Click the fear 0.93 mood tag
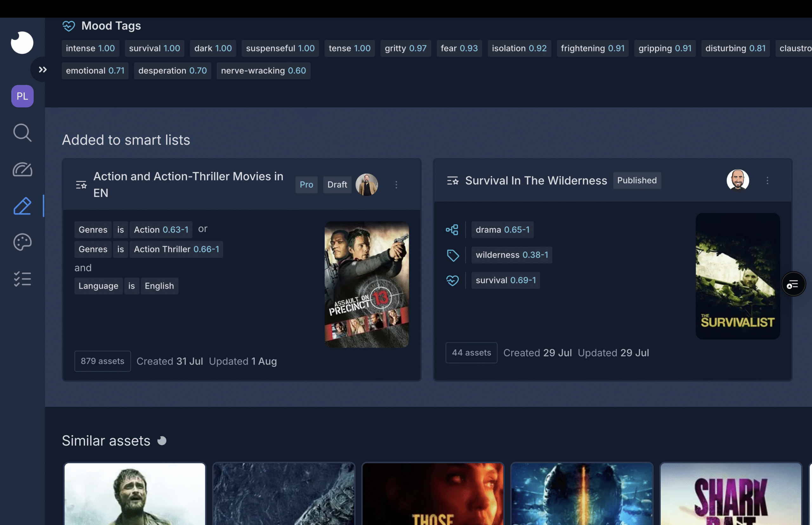The width and height of the screenshot is (812, 525). click(x=459, y=49)
